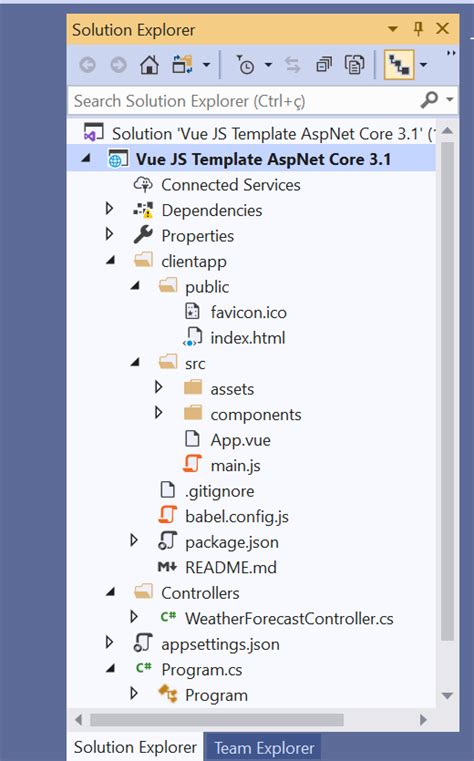Click the App.vue file icon
Screen dimensions: 474x761
[x=193, y=439]
